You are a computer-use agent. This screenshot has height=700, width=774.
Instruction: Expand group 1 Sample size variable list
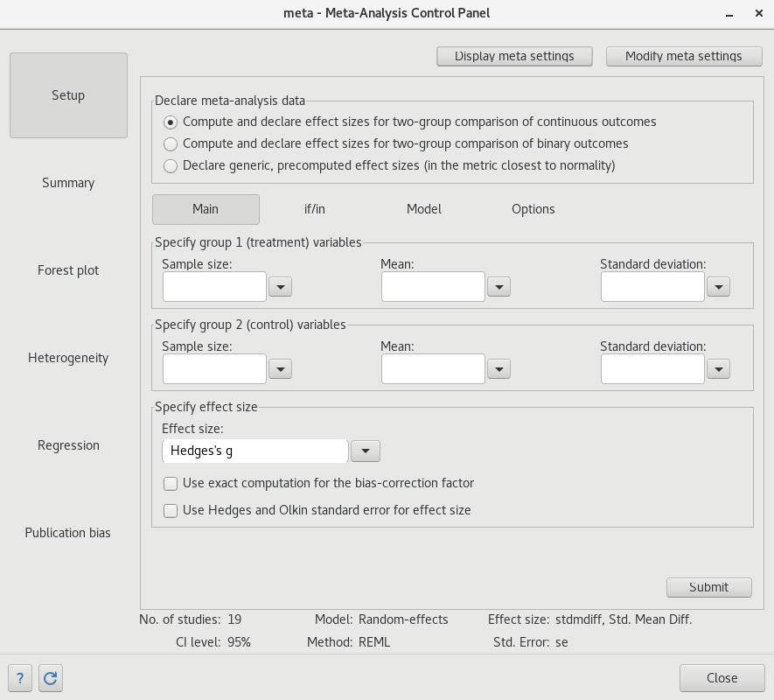click(280, 286)
